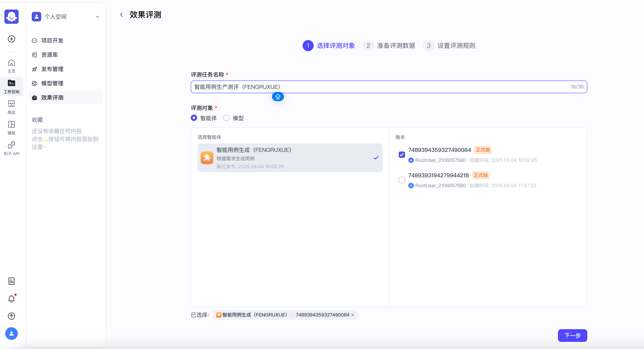Check version 7489393194279944218 checkbox
Image resolution: width=644 pixels, height=349 pixels.
tap(402, 180)
